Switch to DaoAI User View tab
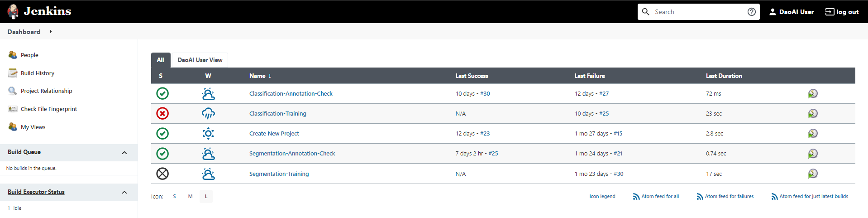Viewport: 868px width, 218px height. point(200,60)
